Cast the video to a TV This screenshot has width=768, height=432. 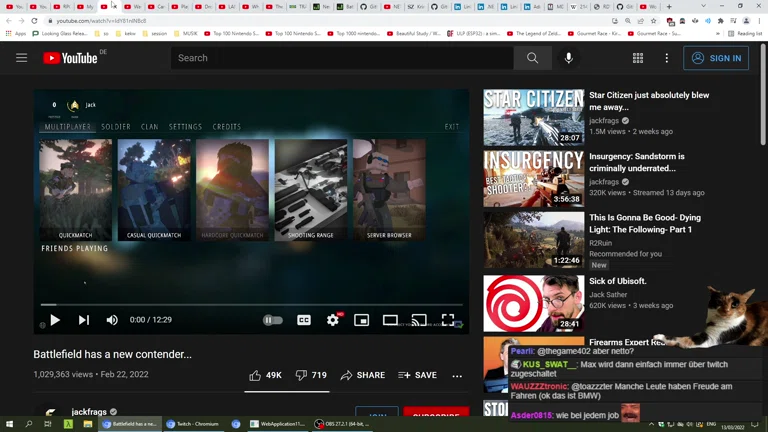pos(419,320)
